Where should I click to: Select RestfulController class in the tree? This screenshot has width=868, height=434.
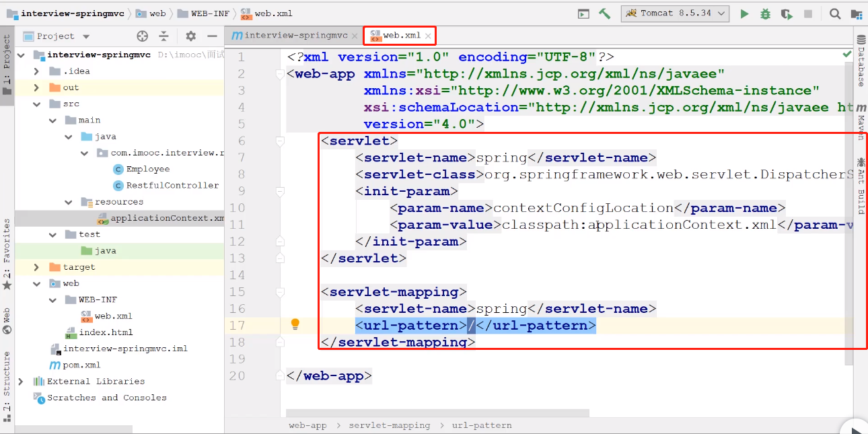pyautogui.click(x=172, y=185)
